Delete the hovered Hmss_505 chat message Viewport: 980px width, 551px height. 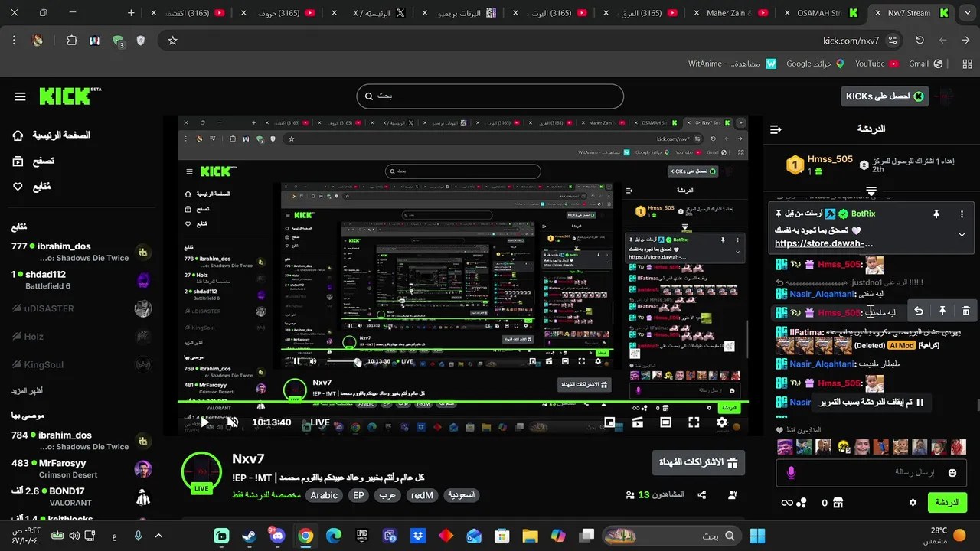tap(965, 311)
